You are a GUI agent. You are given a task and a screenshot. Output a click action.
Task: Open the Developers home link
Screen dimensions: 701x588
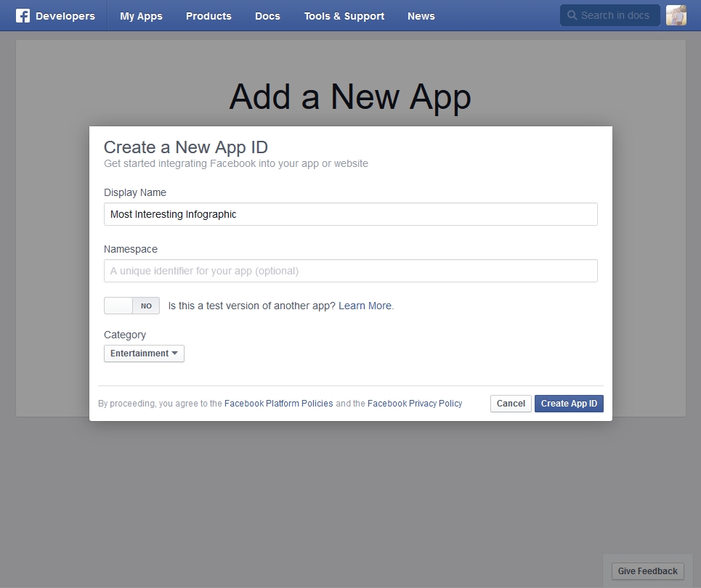(x=65, y=16)
